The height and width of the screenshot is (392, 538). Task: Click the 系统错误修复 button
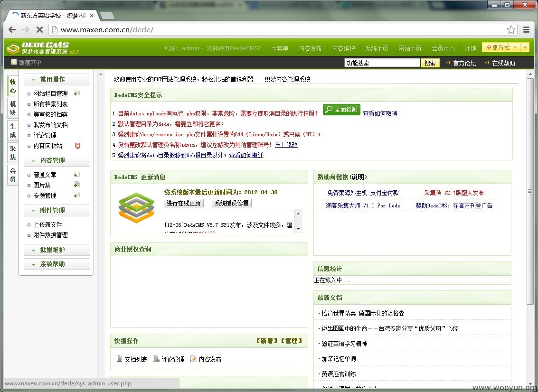(x=232, y=203)
